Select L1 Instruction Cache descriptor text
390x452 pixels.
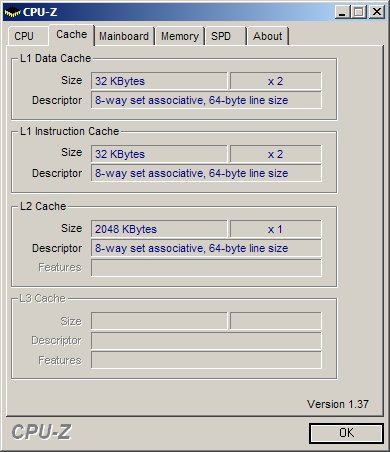[x=192, y=173]
